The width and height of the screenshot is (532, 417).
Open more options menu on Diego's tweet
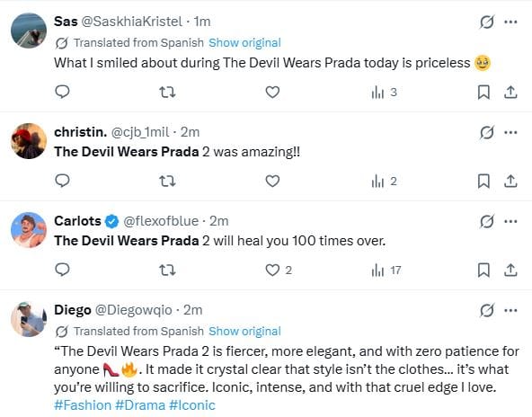pos(510,310)
